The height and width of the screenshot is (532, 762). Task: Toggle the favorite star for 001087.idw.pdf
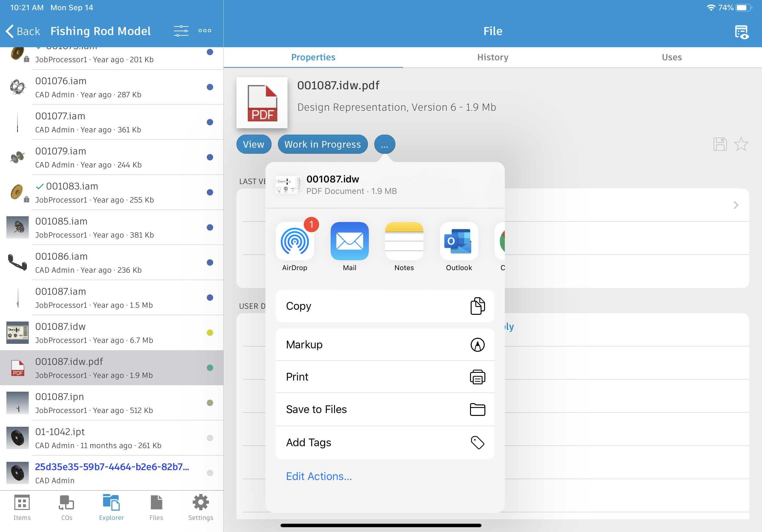click(742, 144)
